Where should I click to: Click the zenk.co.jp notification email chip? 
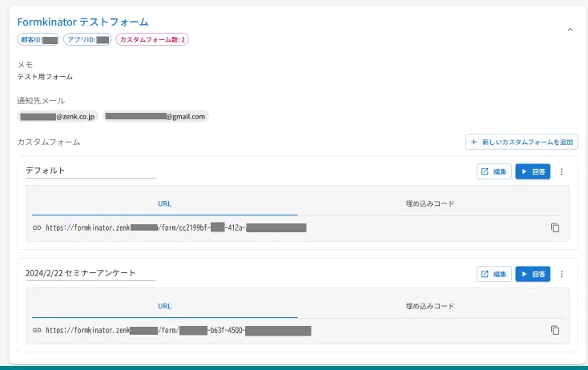coord(58,116)
